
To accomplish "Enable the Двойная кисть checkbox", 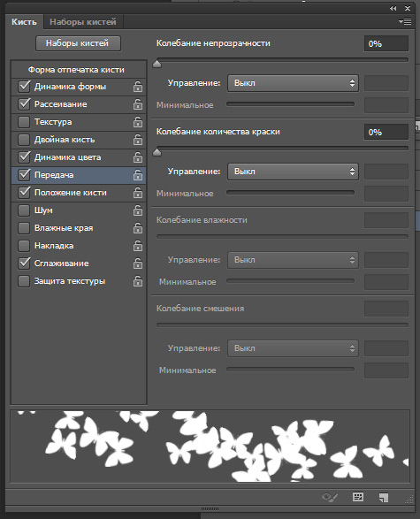I will (24, 140).
